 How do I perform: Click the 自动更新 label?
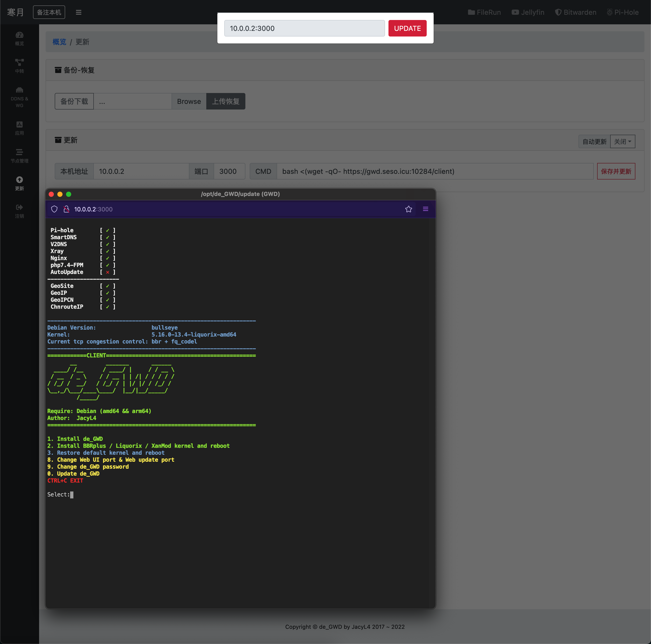[594, 142]
